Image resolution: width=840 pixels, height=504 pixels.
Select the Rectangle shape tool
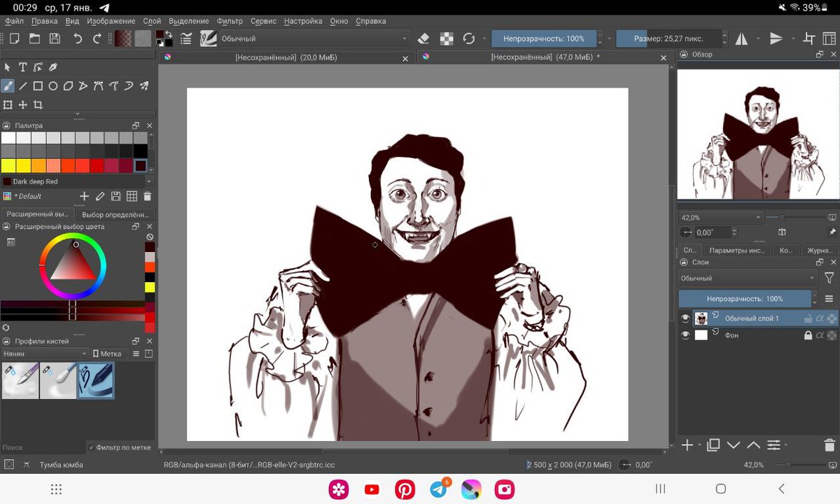pyautogui.click(x=38, y=86)
